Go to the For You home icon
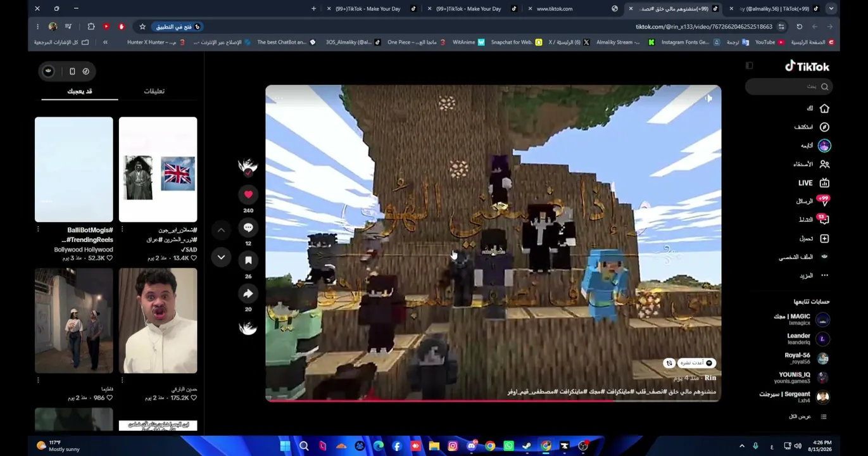This screenshot has width=868, height=456. 824,108
